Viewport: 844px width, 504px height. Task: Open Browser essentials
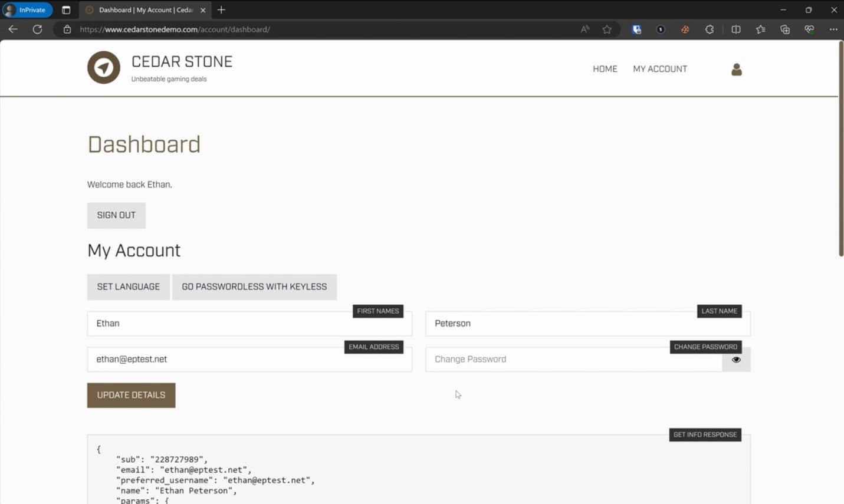[809, 29]
